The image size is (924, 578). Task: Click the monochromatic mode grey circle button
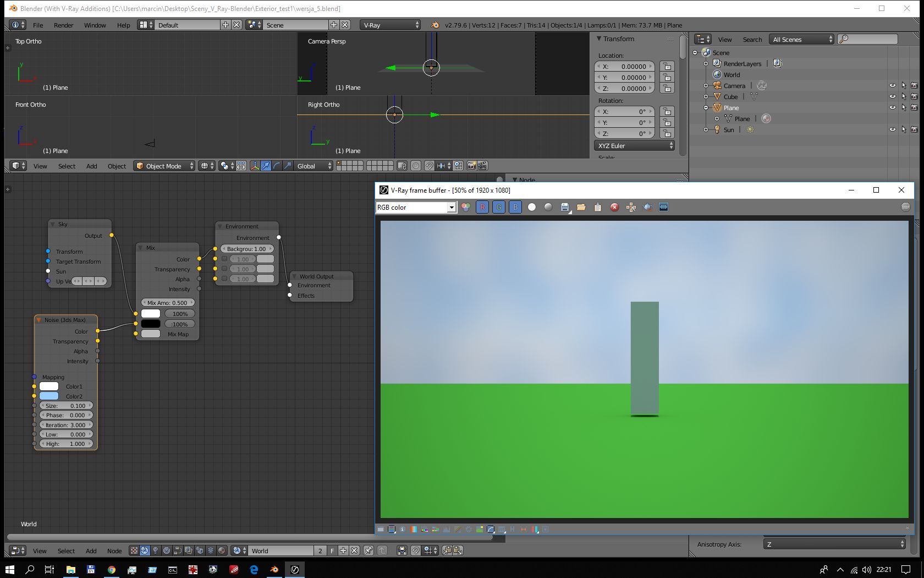tap(548, 207)
